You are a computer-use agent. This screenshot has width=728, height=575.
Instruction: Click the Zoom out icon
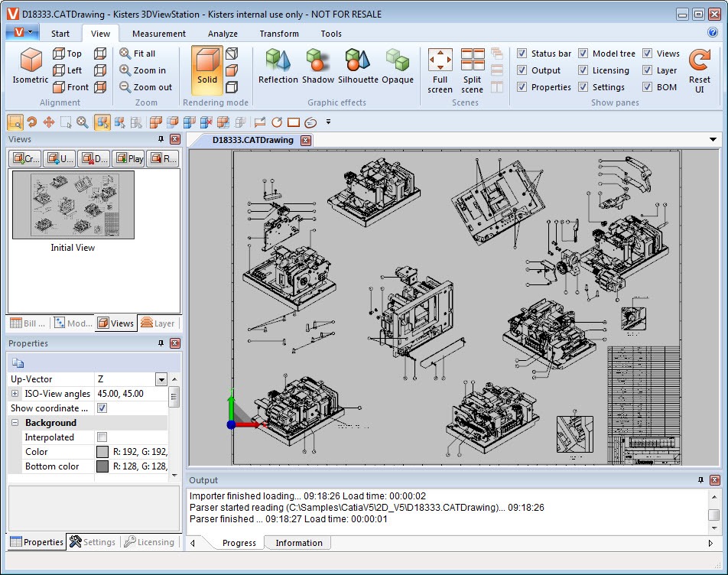pyautogui.click(x=125, y=86)
